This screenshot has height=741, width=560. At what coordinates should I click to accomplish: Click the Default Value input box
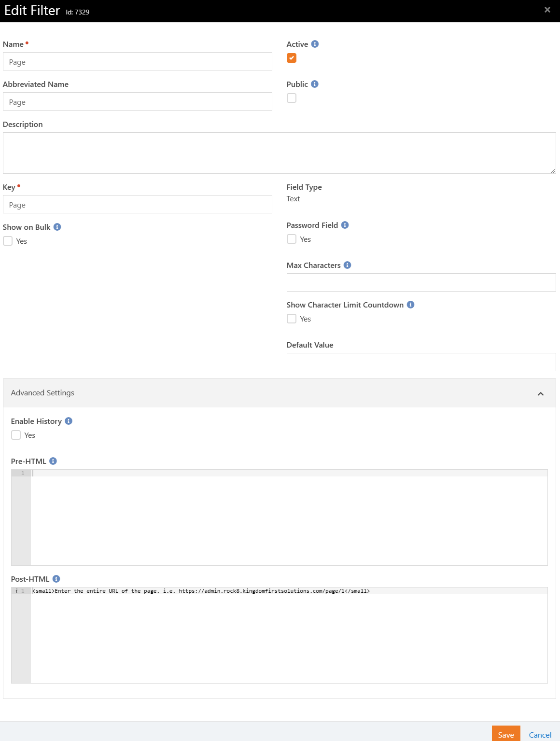tap(421, 362)
